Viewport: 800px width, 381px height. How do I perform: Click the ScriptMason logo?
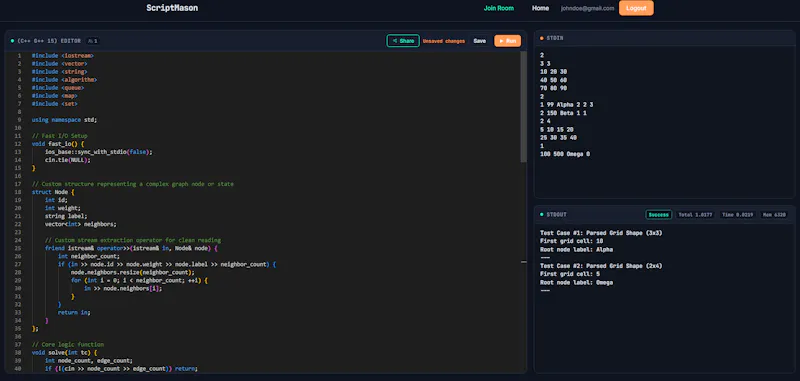[172, 8]
